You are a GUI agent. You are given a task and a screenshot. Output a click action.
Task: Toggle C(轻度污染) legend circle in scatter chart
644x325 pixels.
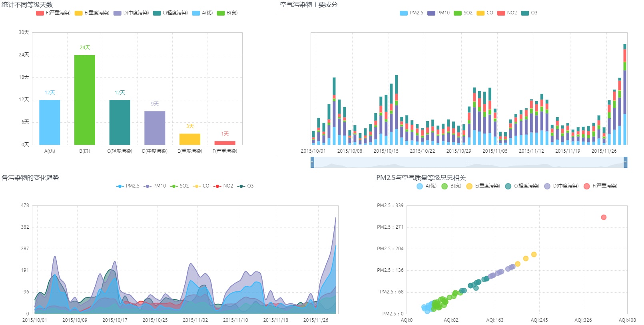(508, 186)
